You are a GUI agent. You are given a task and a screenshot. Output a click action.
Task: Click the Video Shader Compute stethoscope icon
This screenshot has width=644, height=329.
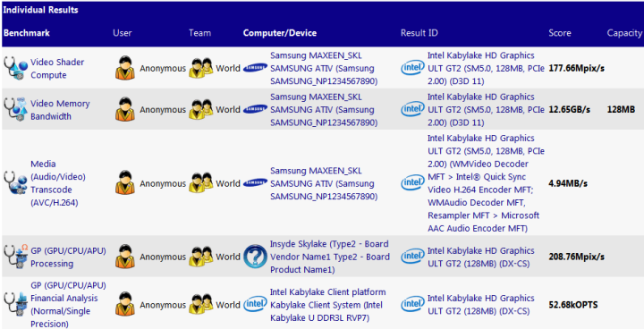pos(15,68)
